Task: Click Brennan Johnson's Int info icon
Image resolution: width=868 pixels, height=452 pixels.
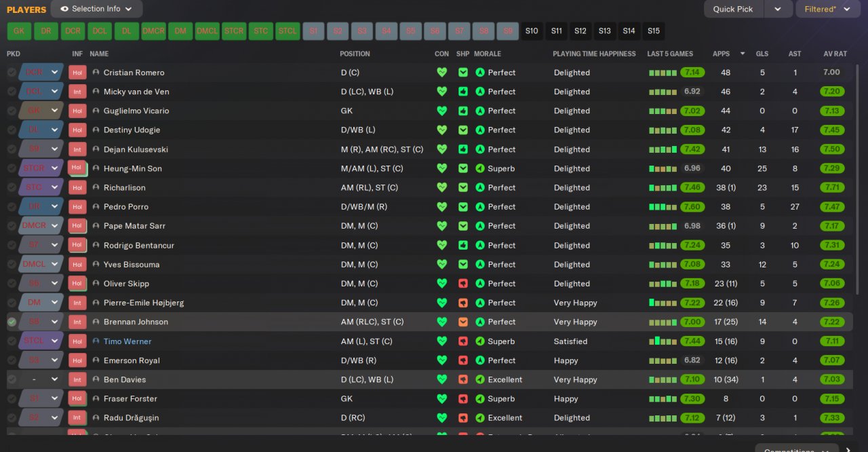Action: click(x=77, y=322)
